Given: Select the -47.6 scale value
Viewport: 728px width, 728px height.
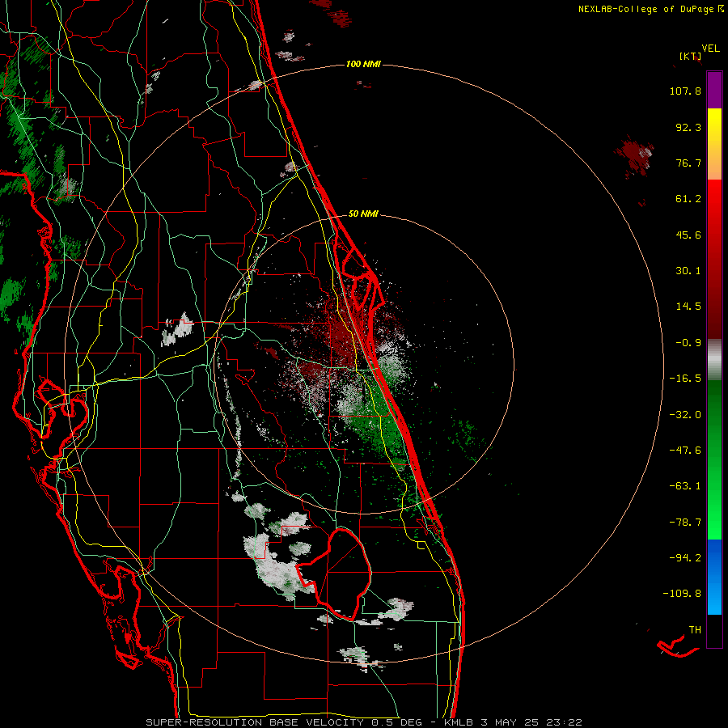Looking at the screenshot, I should tap(685, 451).
